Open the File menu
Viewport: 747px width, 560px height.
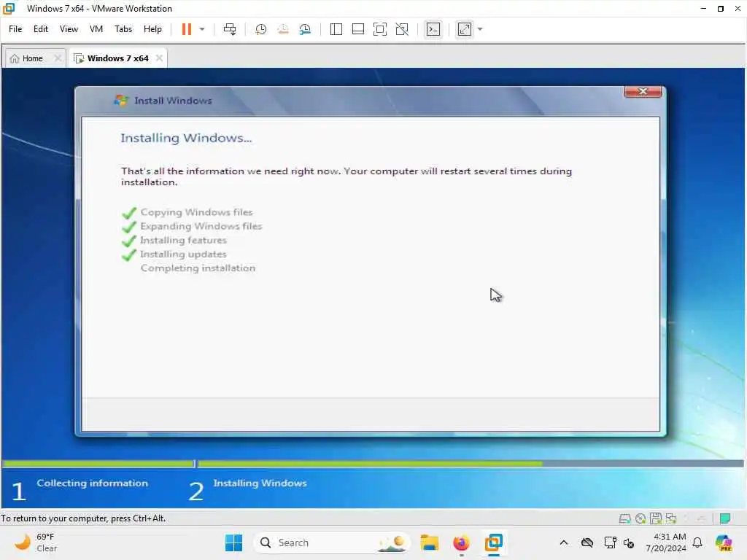coord(15,29)
